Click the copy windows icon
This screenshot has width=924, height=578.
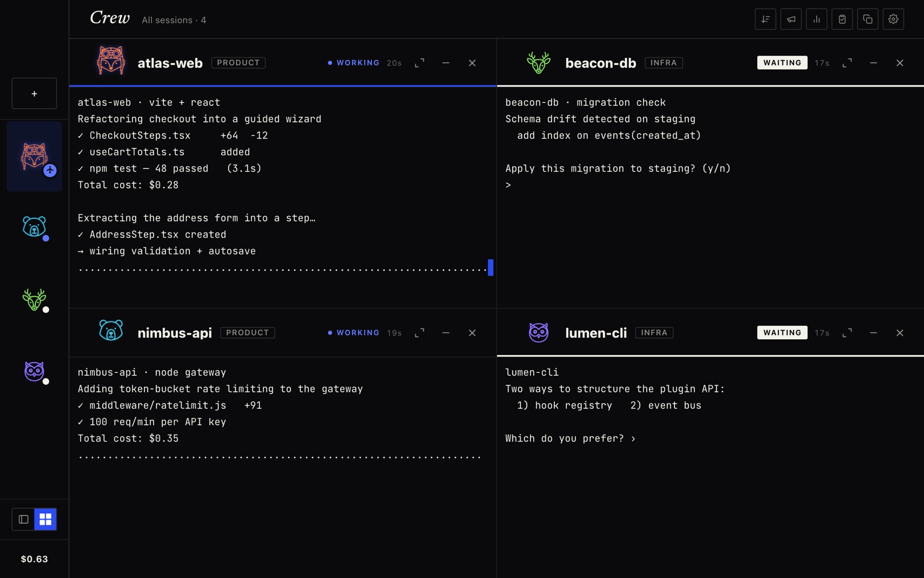click(x=867, y=19)
